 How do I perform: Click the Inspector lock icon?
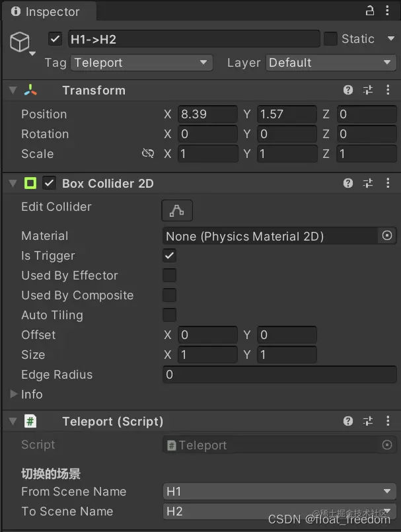370,11
